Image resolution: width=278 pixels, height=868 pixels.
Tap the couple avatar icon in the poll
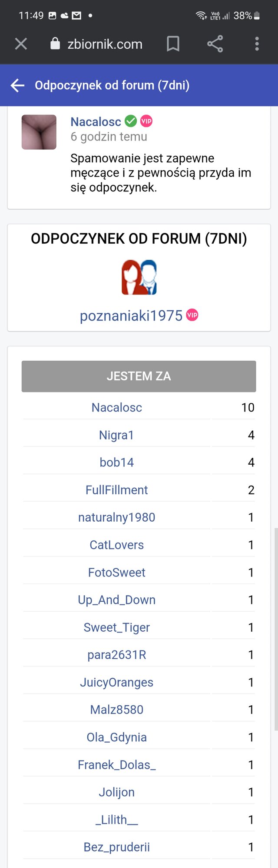[139, 277]
